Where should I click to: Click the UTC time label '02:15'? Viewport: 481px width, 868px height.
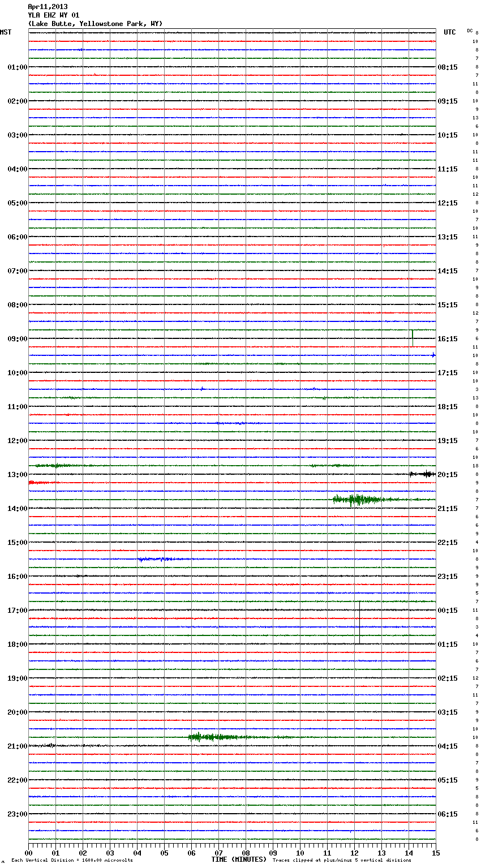(x=448, y=678)
